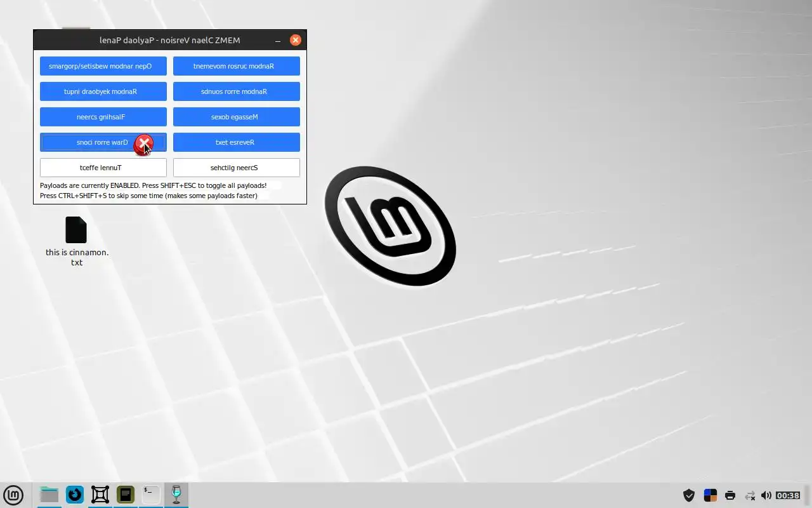Screen dimensions: 812x508
Task: Toggle the 'smargorp/setisbew modnar nepO' payload
Action: (x=103, y=66)
